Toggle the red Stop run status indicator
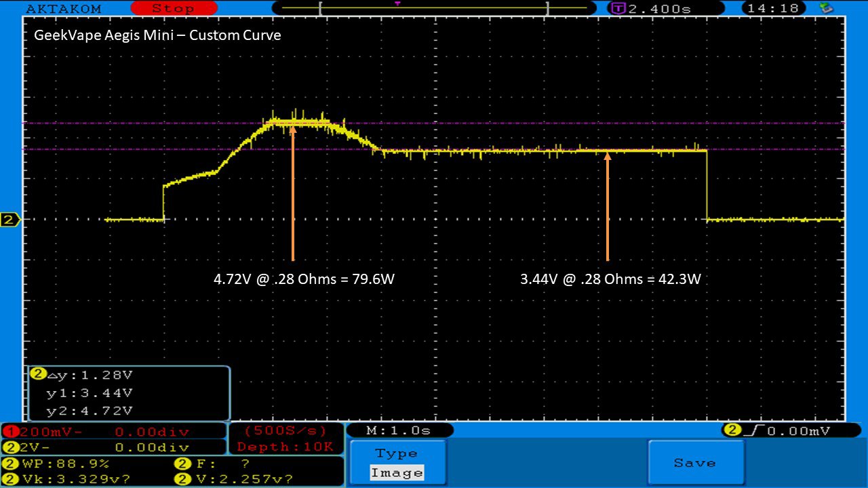 tap(172, 9)
